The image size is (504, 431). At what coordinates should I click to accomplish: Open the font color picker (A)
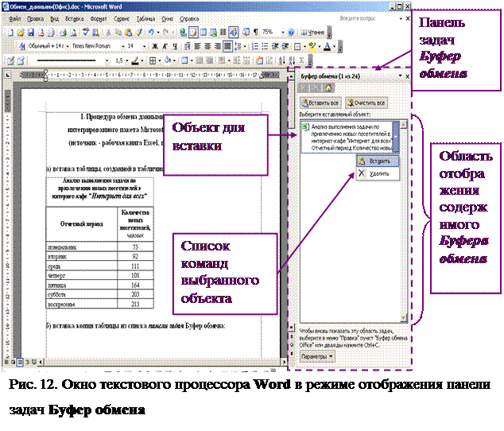[x=327, y=46]
